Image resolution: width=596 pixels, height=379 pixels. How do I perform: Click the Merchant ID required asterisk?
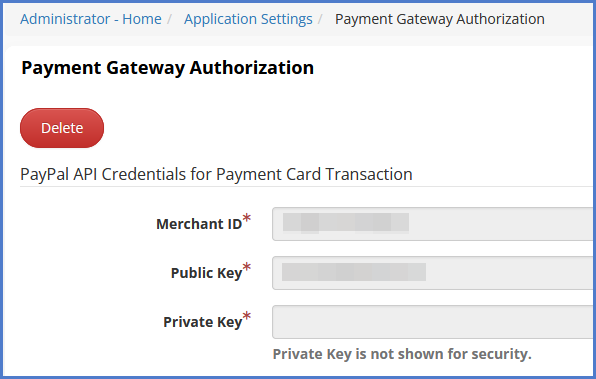247,218
